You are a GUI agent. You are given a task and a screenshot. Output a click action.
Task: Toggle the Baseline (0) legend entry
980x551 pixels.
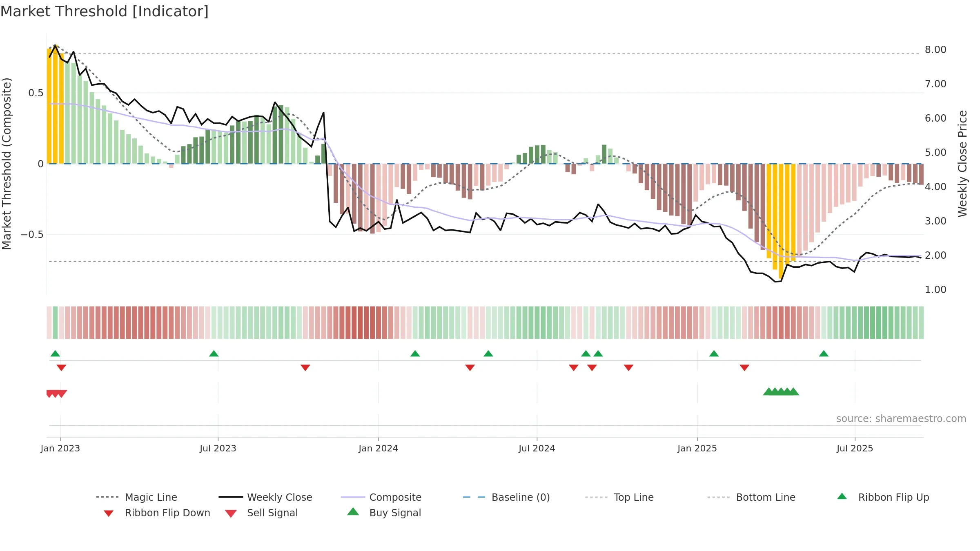click(x=506, y=497)
